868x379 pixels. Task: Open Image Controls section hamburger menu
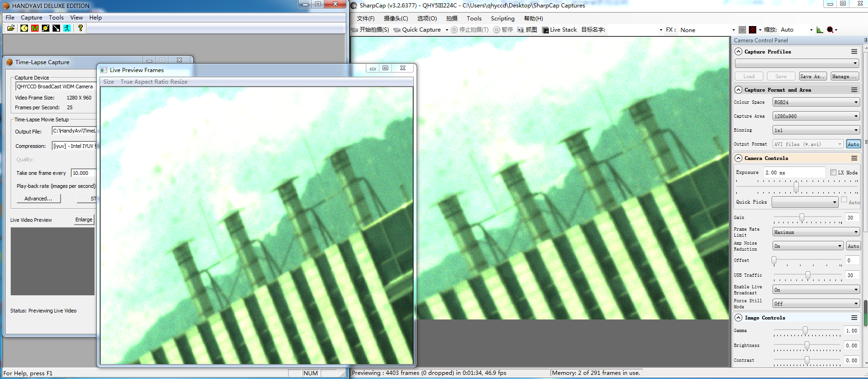(x=854, y=318)
